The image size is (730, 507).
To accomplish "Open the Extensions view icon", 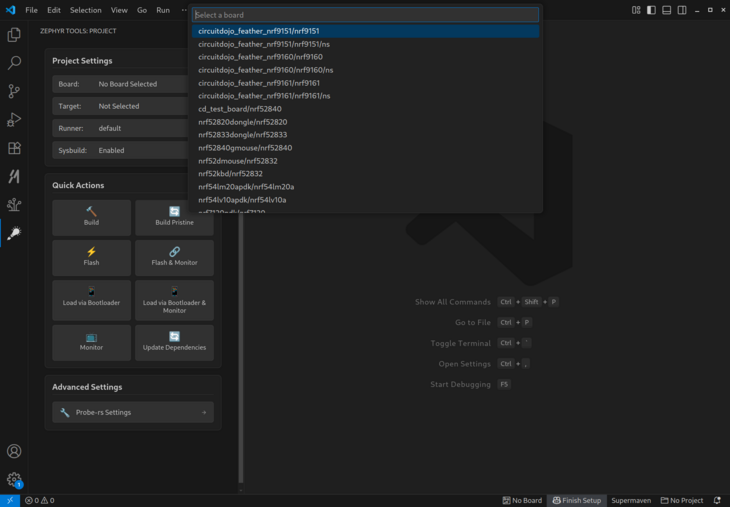I will coord(14,148).
